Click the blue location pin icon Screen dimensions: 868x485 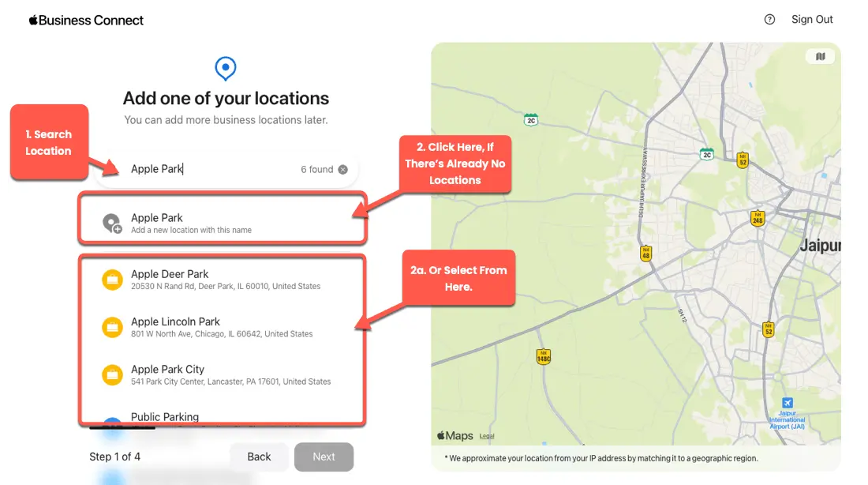[226, 68]
